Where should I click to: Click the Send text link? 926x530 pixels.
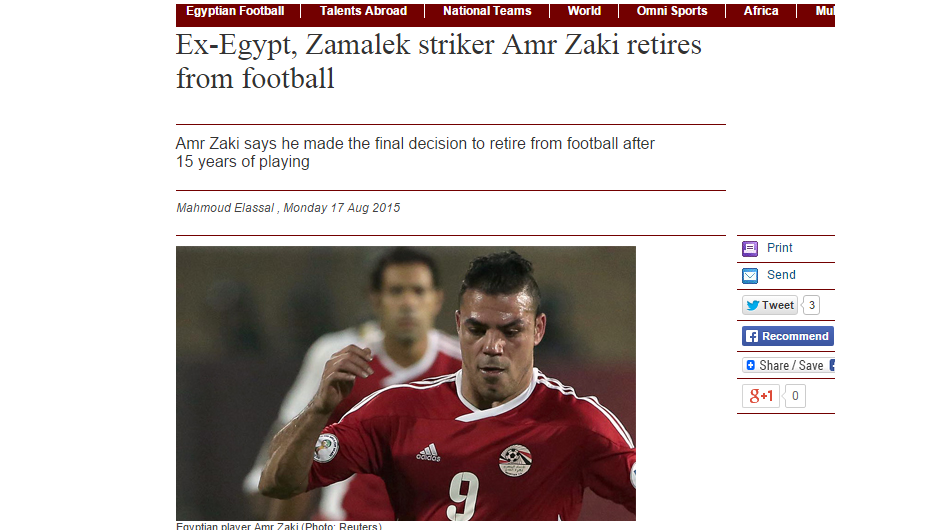tap(781, 275)
